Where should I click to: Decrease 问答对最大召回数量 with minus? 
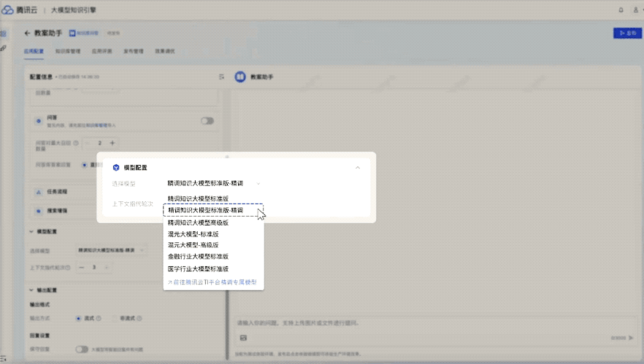[87, 143]
